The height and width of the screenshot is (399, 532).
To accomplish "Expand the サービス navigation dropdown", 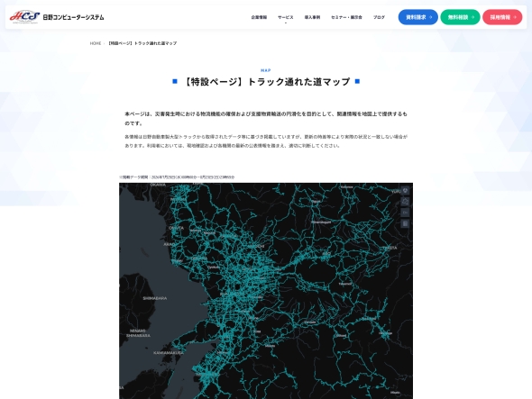I will pos(285,17).
